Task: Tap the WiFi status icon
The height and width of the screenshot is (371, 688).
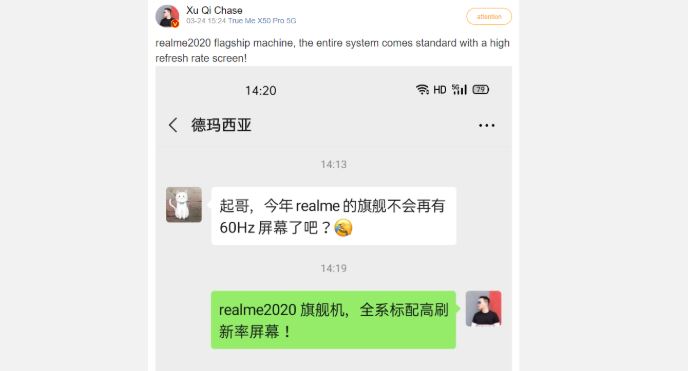Action: [422, 89]
